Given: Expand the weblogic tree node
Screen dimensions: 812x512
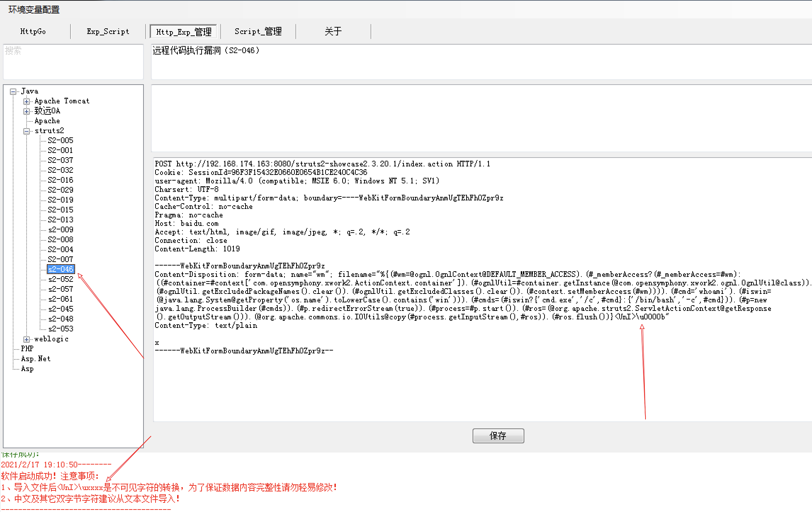Looking at the screenshot, I should [x=27, y=340].
